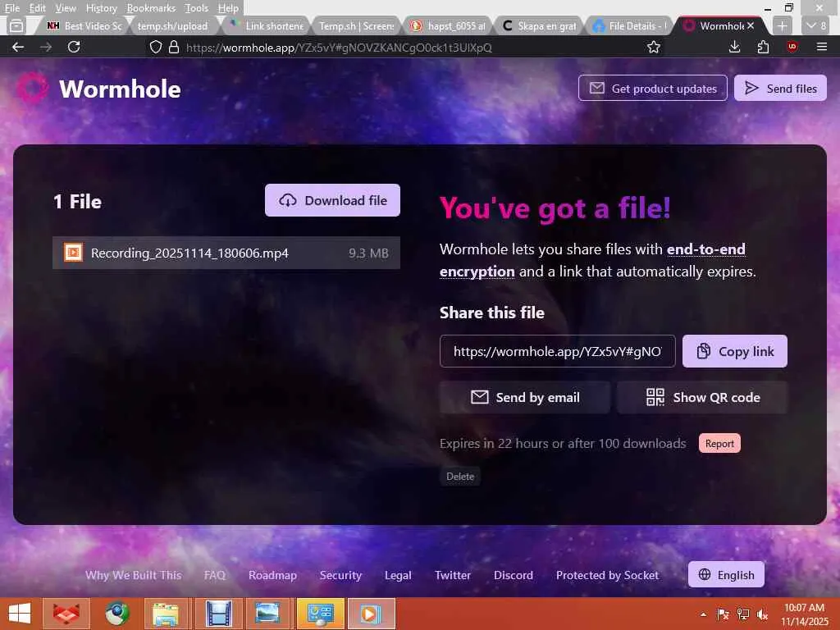Open File Explorer folder taskbar icon
The image size is (840, 630).
point(166,614)
